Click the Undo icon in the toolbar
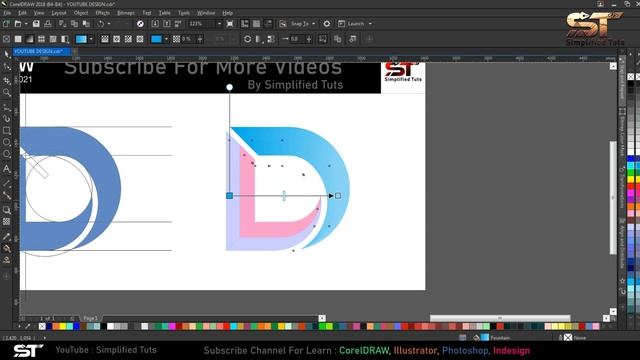This screenshot has width=640, height=360. [100, 24]
